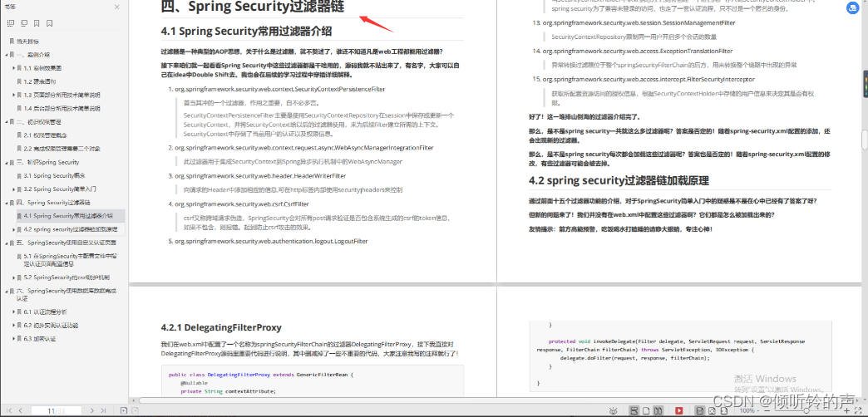
Task: Go to the first page
Action: (x=9, y=410)
